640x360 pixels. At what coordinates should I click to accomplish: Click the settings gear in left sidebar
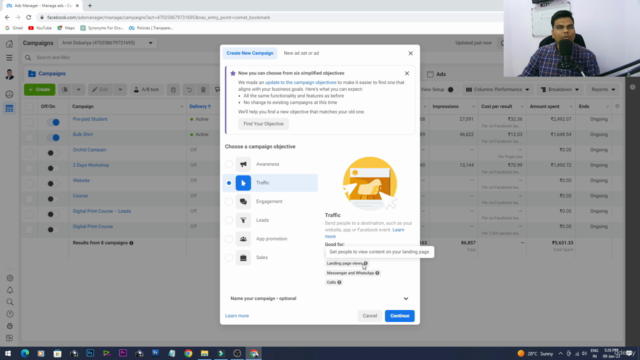10,278
